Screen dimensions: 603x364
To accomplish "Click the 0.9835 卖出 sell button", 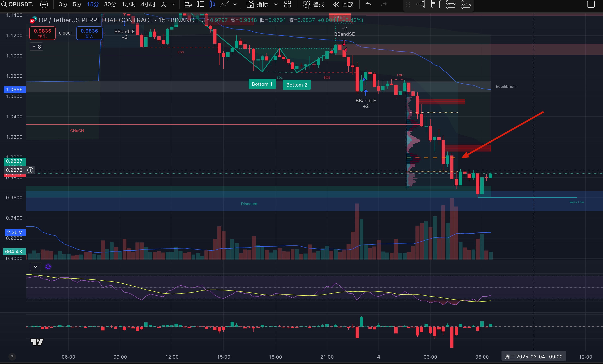I will click(x=42, y=33).
